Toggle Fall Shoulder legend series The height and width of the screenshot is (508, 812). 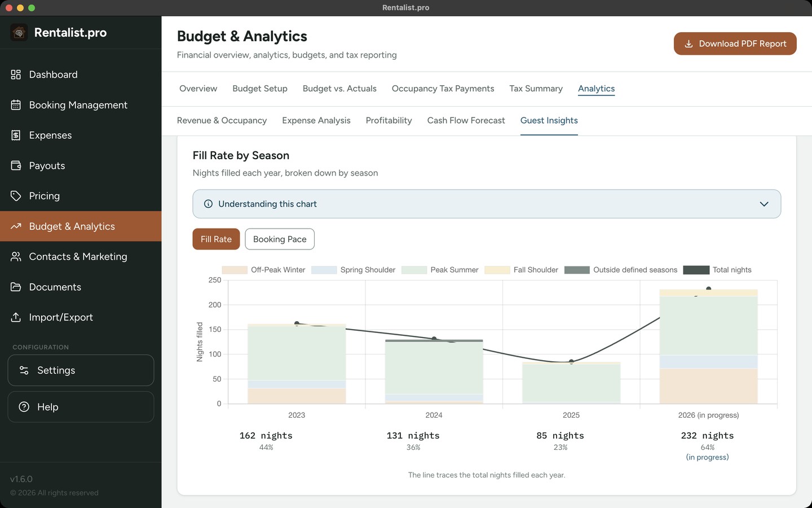522,270
